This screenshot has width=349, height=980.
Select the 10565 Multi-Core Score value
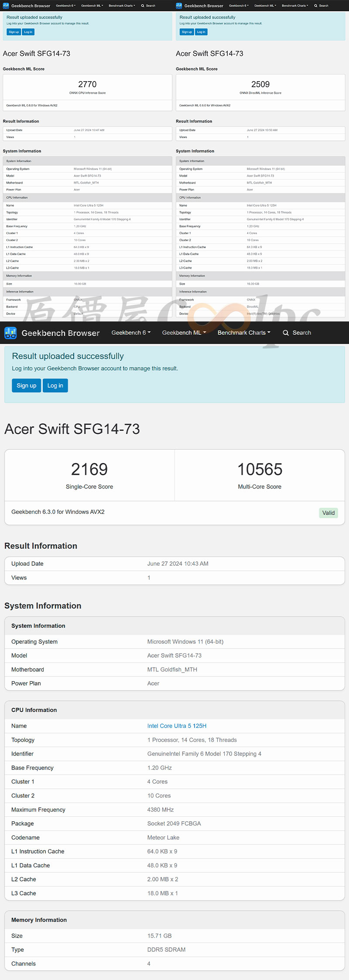[x=260, y=469]
